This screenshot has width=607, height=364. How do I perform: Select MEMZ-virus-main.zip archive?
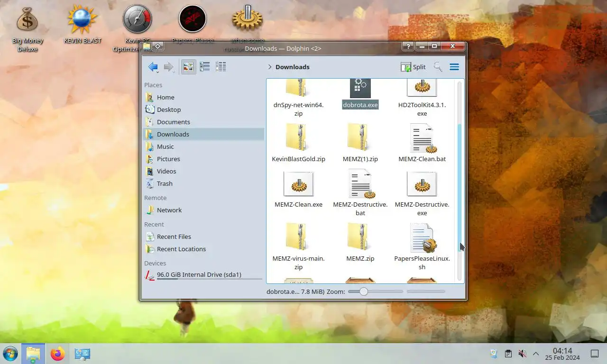point(299,246)
